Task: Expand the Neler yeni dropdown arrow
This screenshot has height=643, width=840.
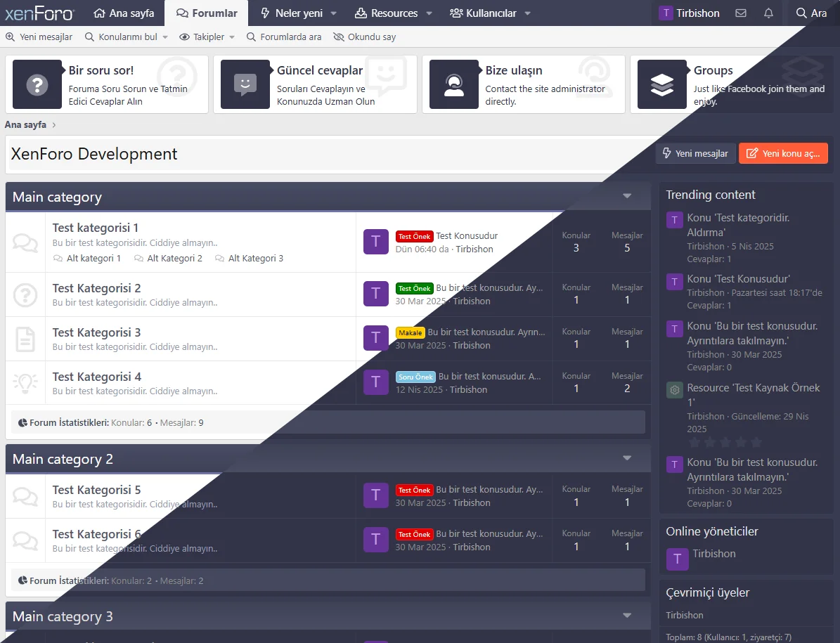Action: click(x=333, y=13)
